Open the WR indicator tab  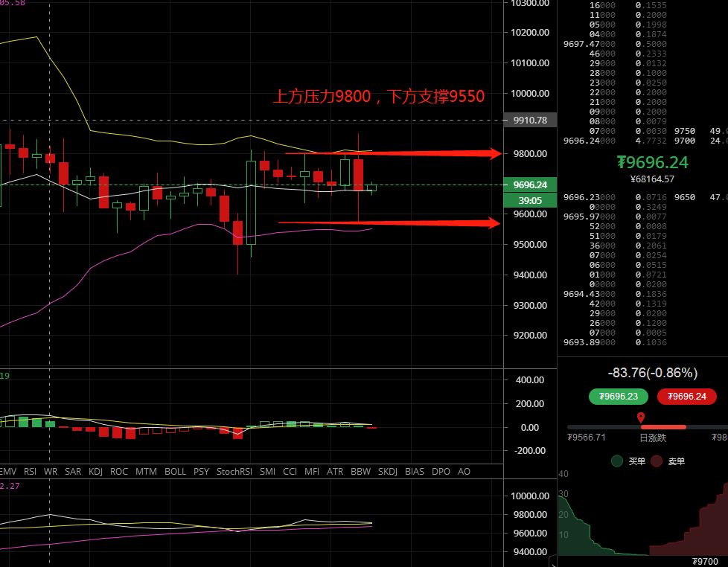pos(51,472)
